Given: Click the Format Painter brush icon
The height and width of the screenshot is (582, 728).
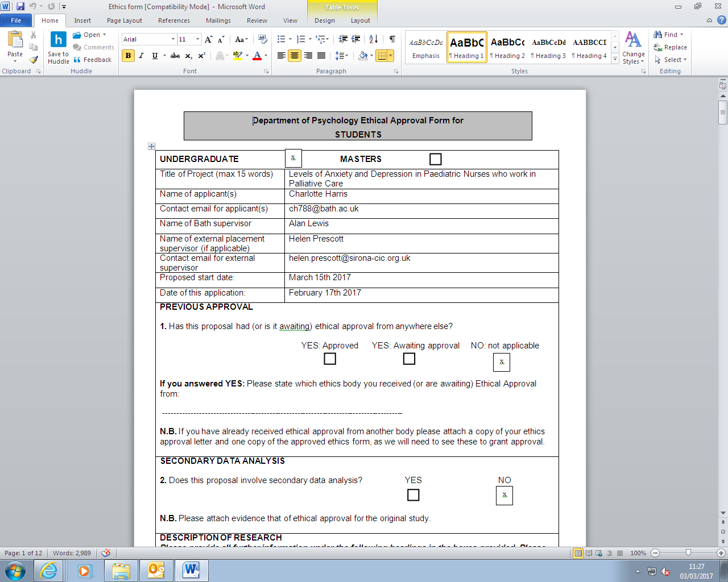Looking at the screenshot, I should tap(34, 59).
